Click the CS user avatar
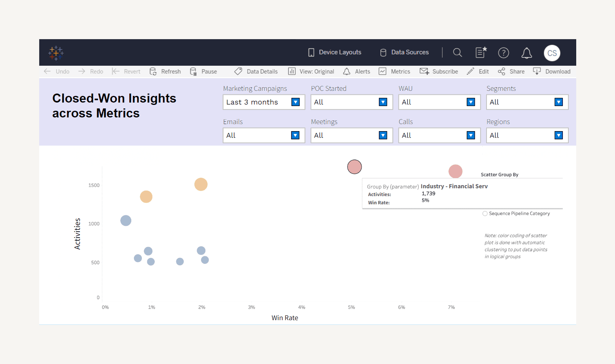 click(552, 53)
